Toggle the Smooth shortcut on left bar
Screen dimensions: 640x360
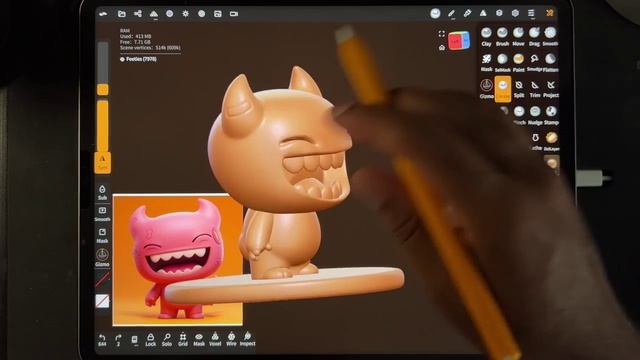102,214
